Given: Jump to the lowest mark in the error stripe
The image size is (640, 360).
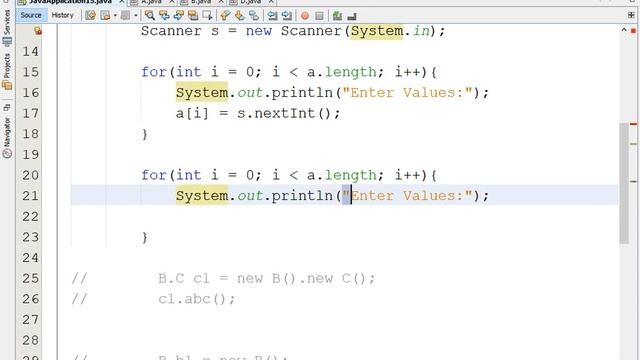Looking at the screenshot, I should point(633,181).
